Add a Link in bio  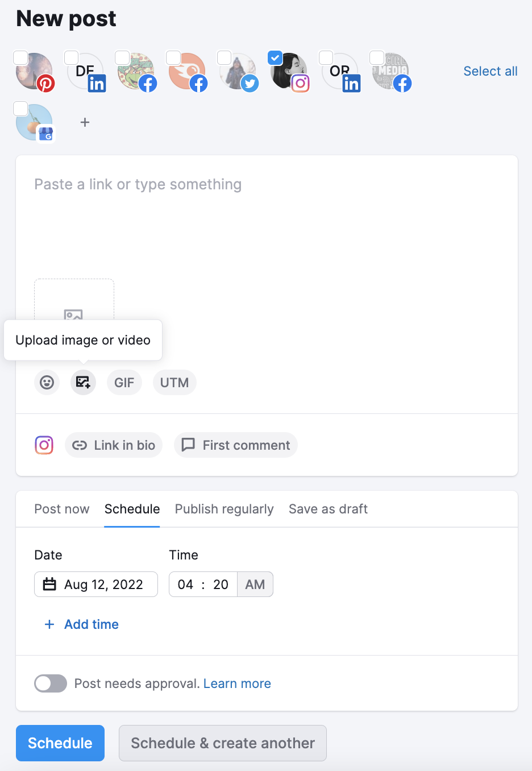114,445
